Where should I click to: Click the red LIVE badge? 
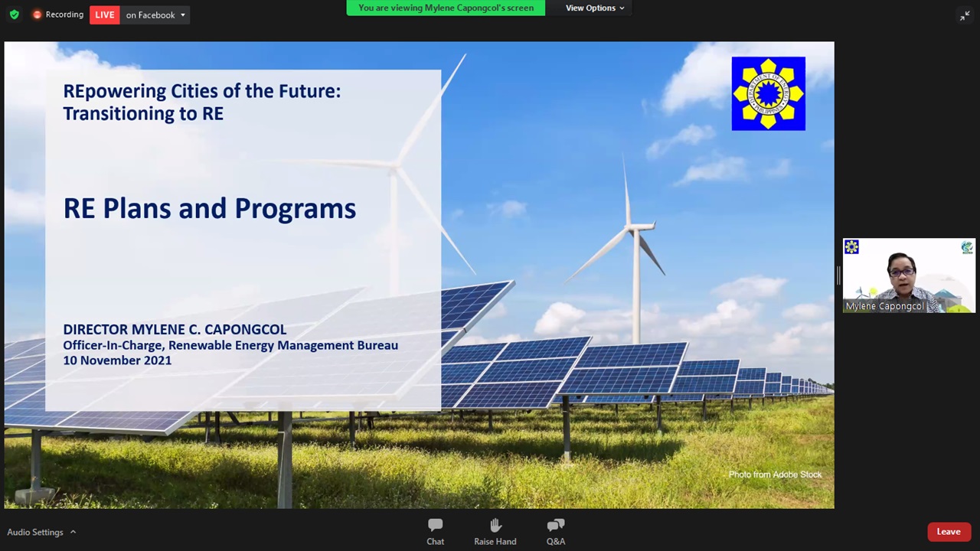click(104, 15)
